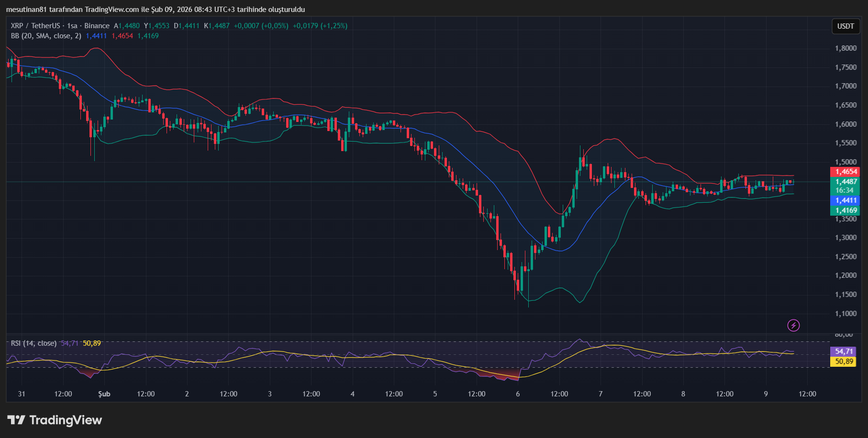
Task: Open the timeframe selector showing 1sa
Action: pos(71,26)
